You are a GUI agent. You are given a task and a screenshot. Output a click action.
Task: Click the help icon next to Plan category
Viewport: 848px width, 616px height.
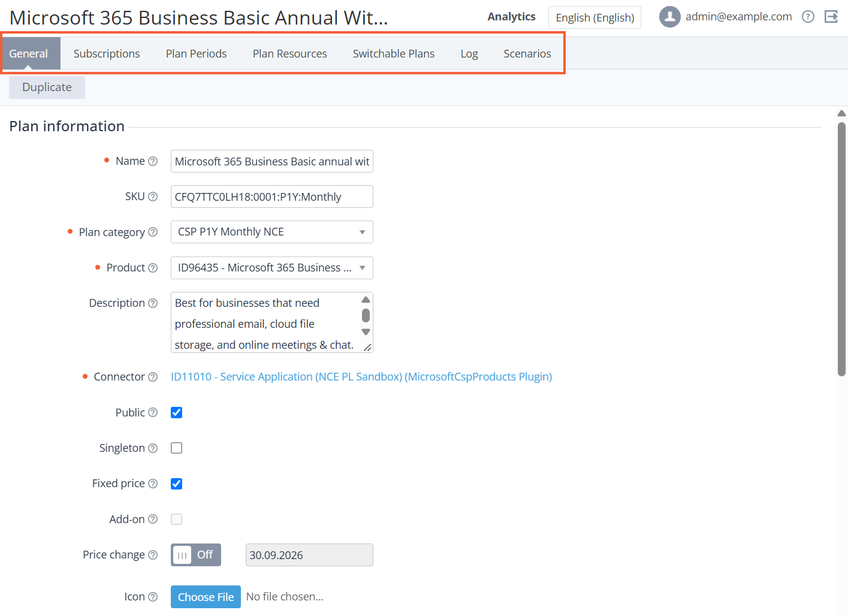153,232
